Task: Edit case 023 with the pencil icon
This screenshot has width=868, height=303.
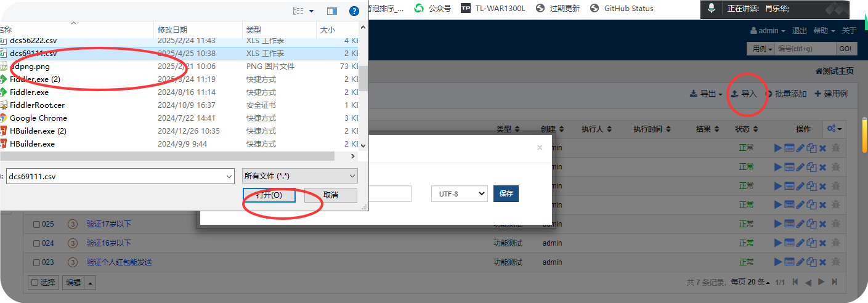Action: point(800,262)
